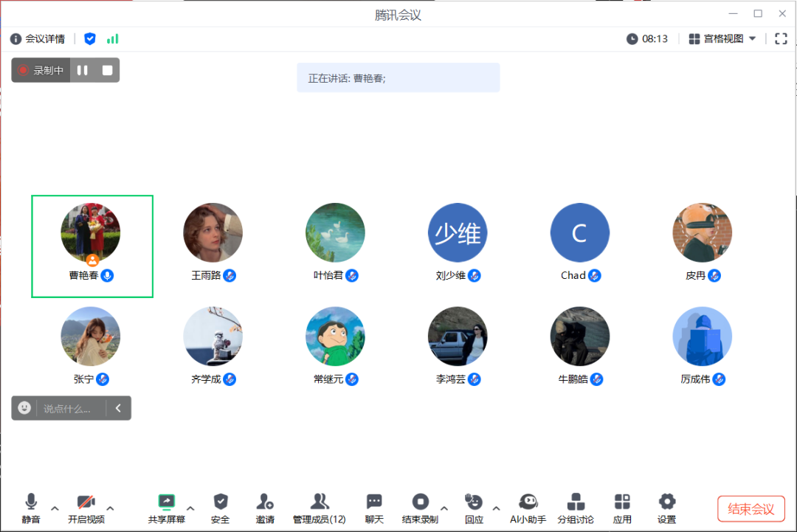The height and width of the screenshot is (532, 797).
Task: Open 会议详情 meeting info
Action: click(38, 38)
